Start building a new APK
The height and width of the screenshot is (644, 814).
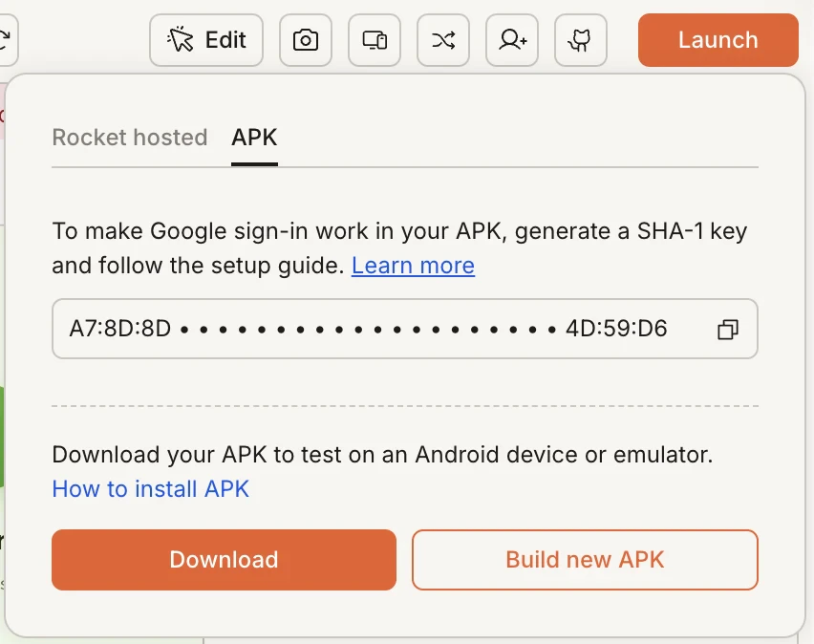(x=584, y=560)
